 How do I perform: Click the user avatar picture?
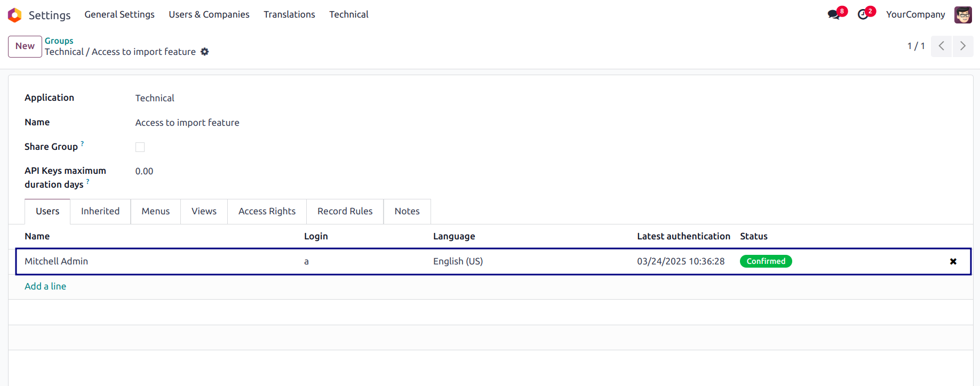point(963,15)
